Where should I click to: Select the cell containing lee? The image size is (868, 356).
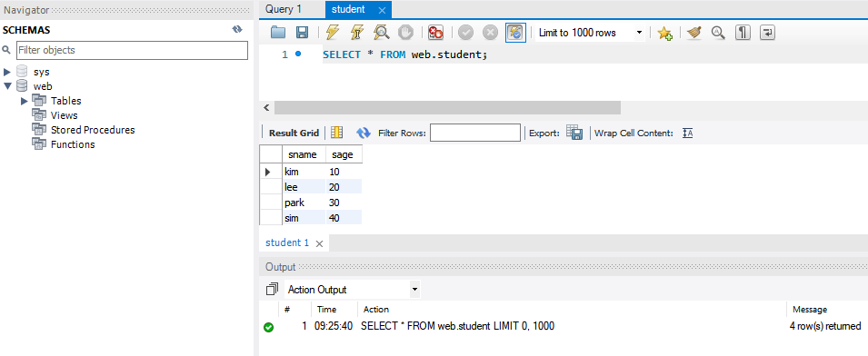click(x=304, y=187)
